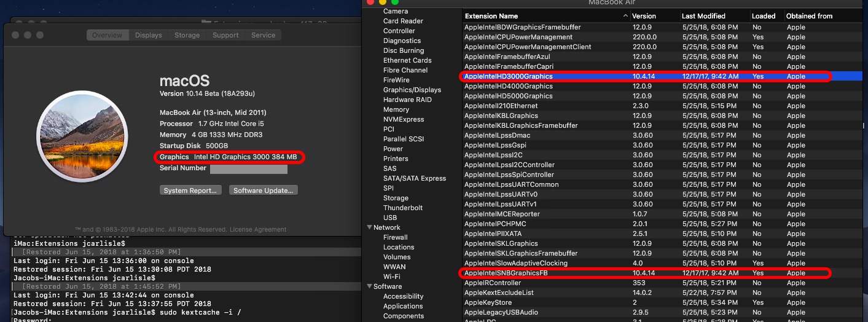
Task: Select Camera in the hardware sidebar
Action: 396,11
